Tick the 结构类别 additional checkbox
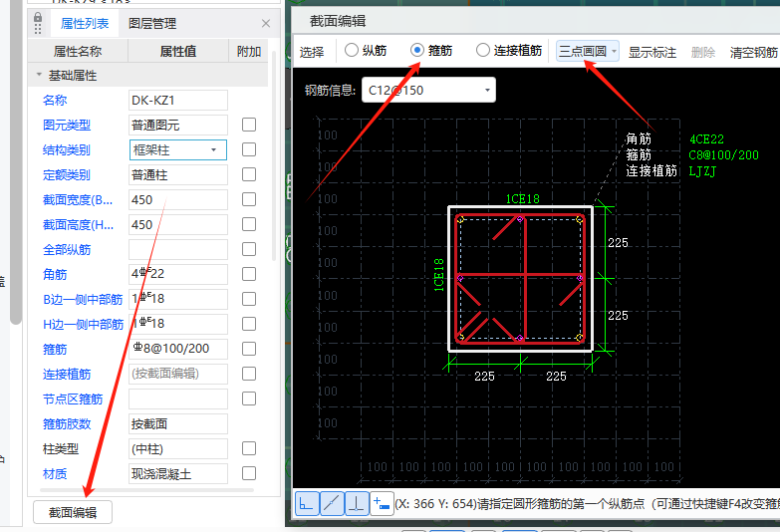The height and width of the screenshot is (532, 780). pyautogui.click(x=249, y=149)
